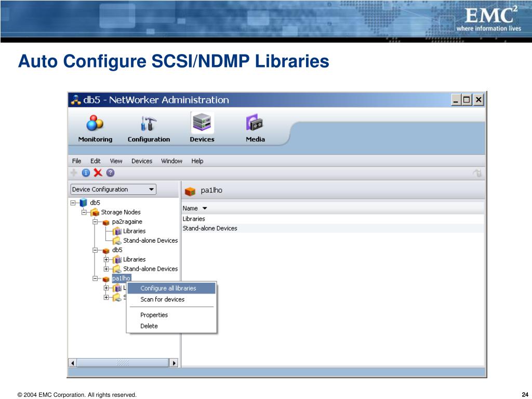This screenshot has height=399, width=532.
Task: Click the tree scrollbar left arrow
Action: 73,363
